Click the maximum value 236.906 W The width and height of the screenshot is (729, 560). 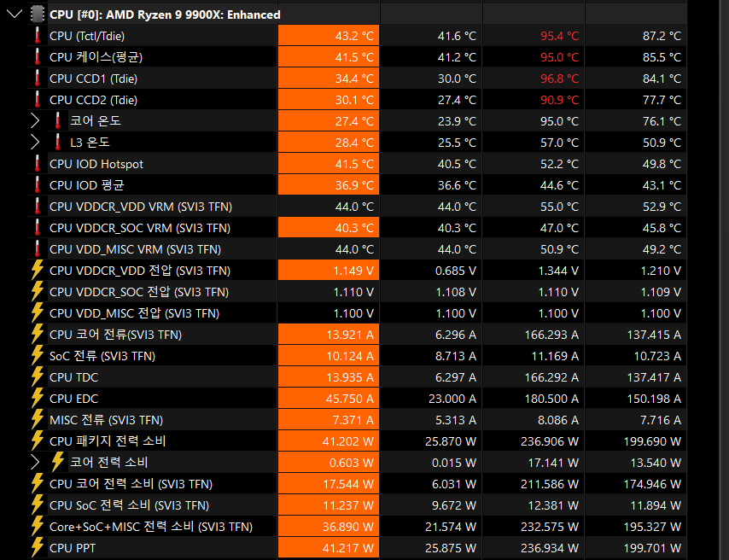coord(550,441)
